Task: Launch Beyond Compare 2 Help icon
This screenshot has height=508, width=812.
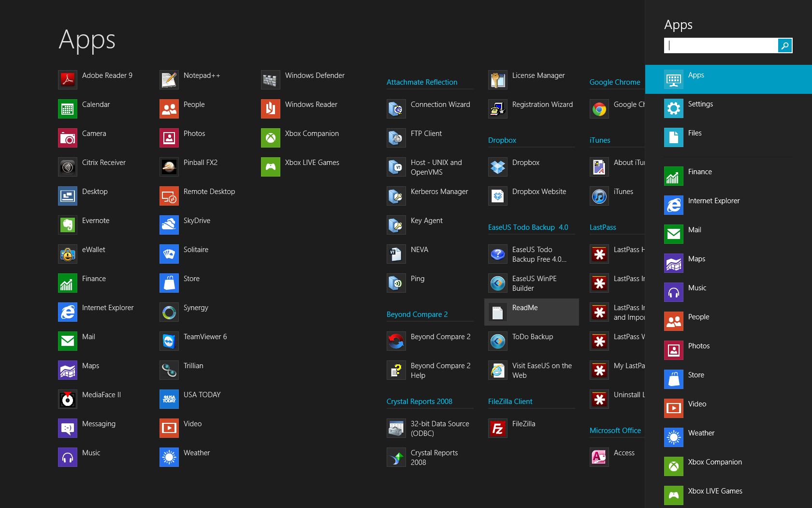Action: coord(396,370)
